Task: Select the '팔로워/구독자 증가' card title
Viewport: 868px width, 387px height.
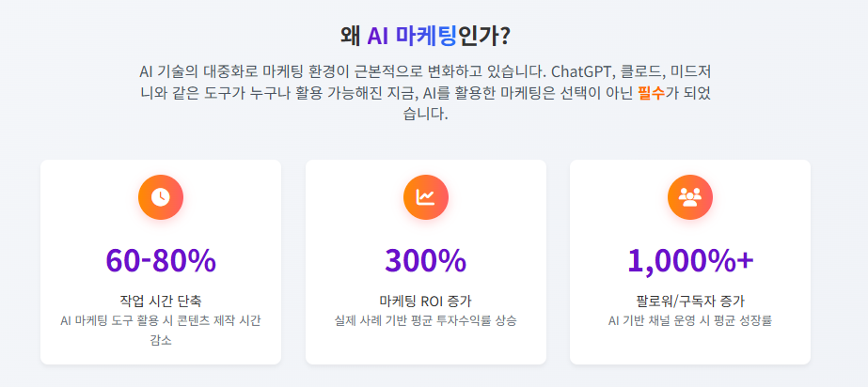Action: tap(690, 301)
